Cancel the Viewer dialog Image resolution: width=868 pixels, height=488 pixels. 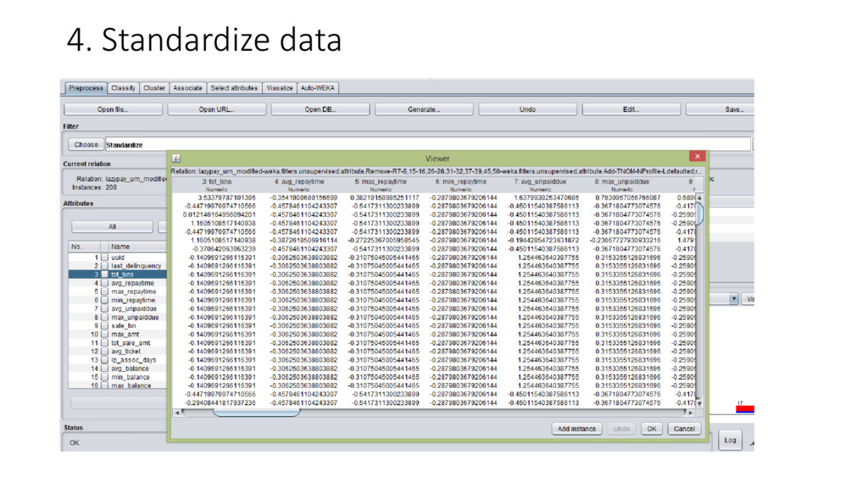(x=684, y=429)
